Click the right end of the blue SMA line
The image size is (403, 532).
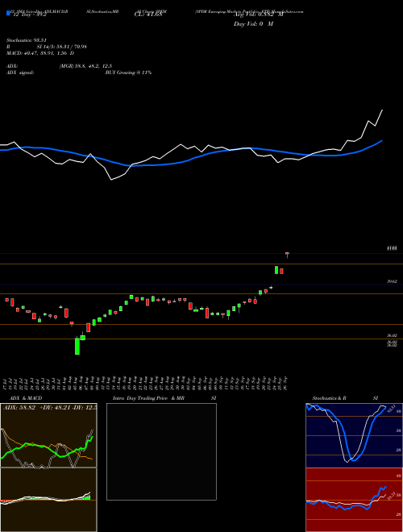click(382, 140)
